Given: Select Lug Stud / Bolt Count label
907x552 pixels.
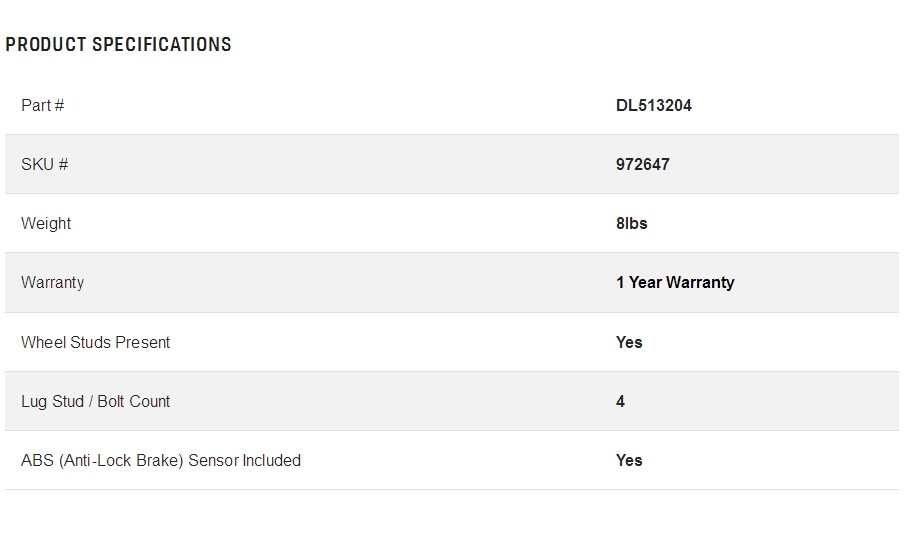Looking at the screenshot, I should click(95, 402).
